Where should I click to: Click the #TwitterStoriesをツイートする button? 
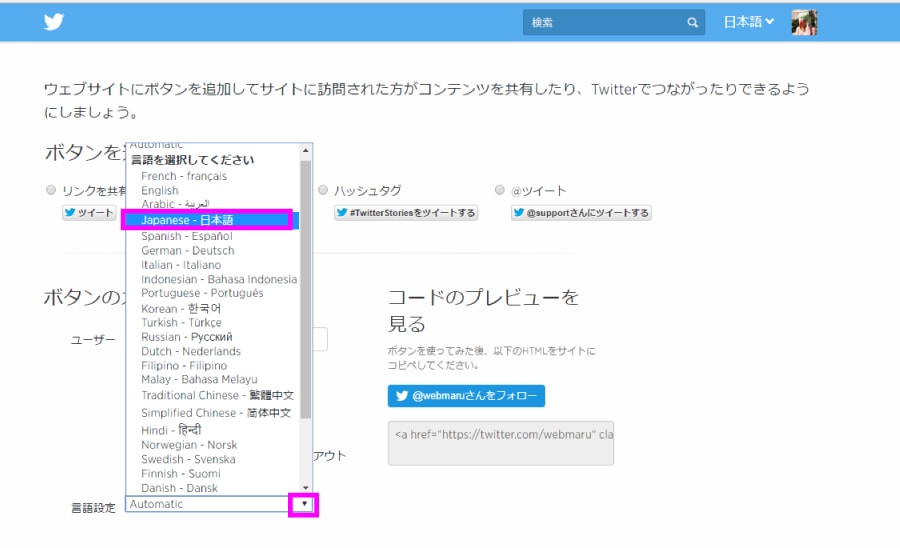(406, 212)
